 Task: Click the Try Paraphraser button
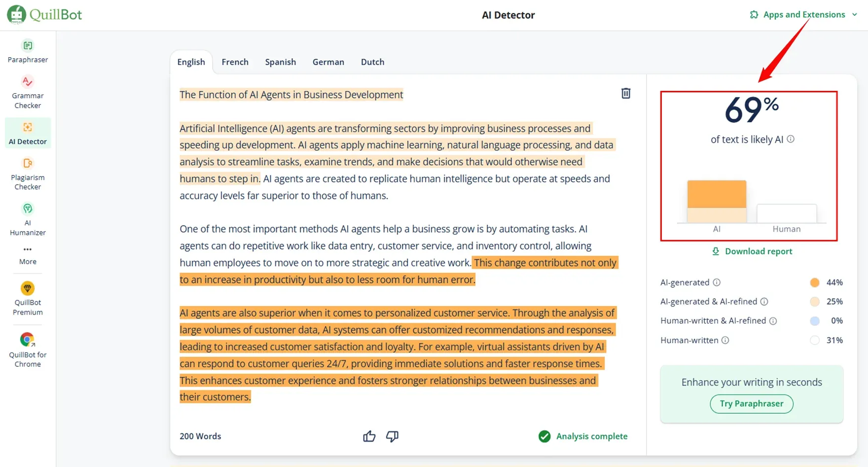(x=752, y=404)
